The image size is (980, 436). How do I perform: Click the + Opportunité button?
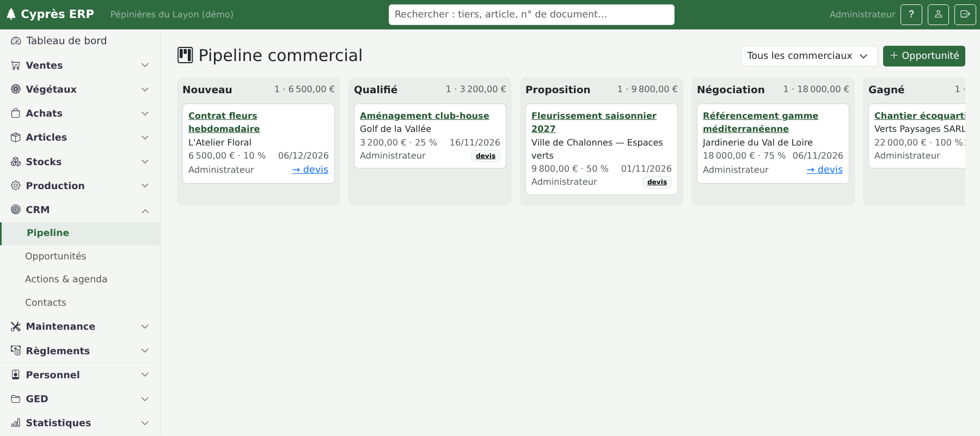(x=924, y=56)
